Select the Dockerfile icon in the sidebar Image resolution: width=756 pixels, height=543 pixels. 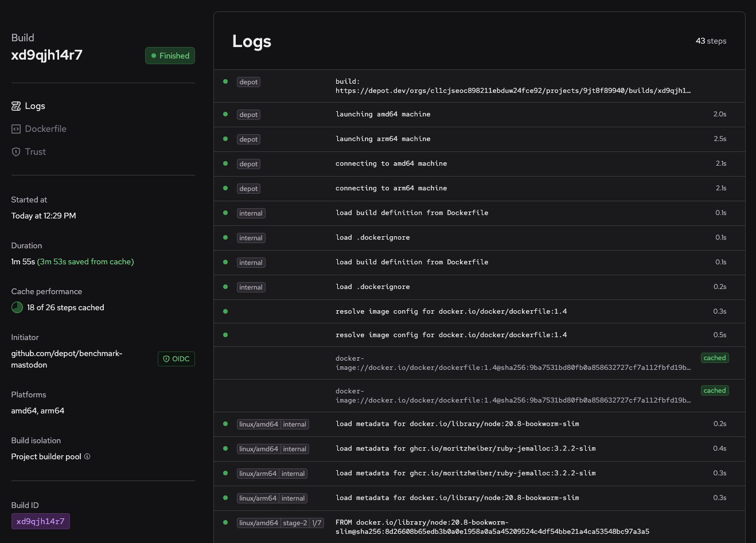tap(16, 128)
